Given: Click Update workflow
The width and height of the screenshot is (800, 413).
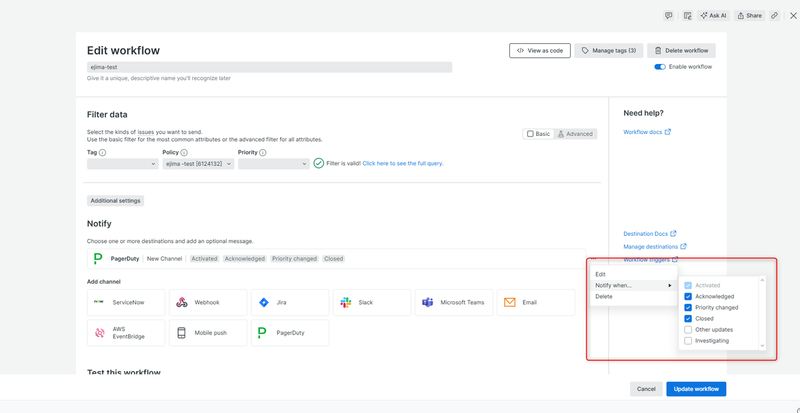Looking at the screenshot, I should click(696, 389).
